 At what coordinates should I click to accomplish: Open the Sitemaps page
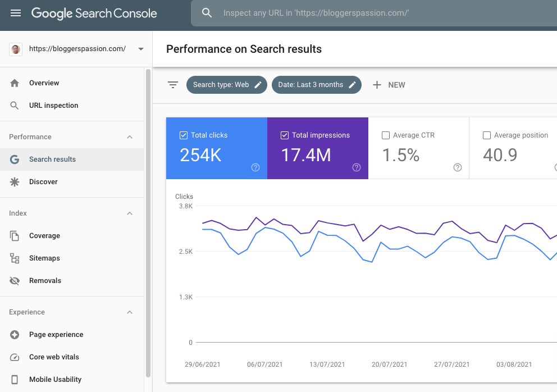click(72, 258)
